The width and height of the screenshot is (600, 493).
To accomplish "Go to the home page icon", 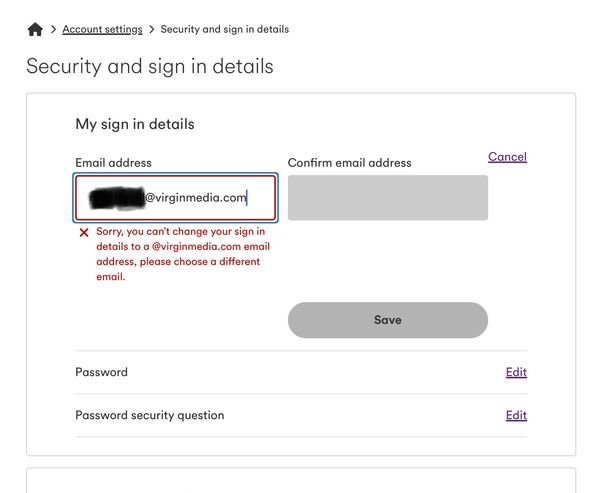I will pos(35,29).
